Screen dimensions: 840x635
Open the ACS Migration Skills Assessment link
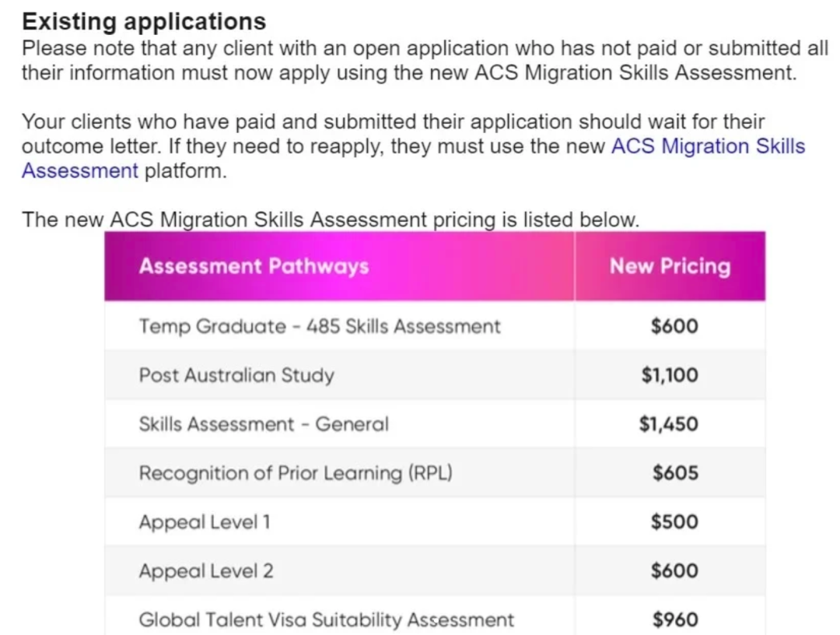tap(709, 146)
